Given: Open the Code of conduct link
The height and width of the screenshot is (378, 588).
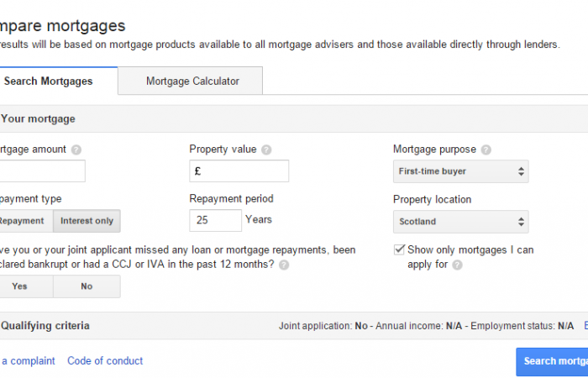Looking at the screenshot, I should coord(105,361).
